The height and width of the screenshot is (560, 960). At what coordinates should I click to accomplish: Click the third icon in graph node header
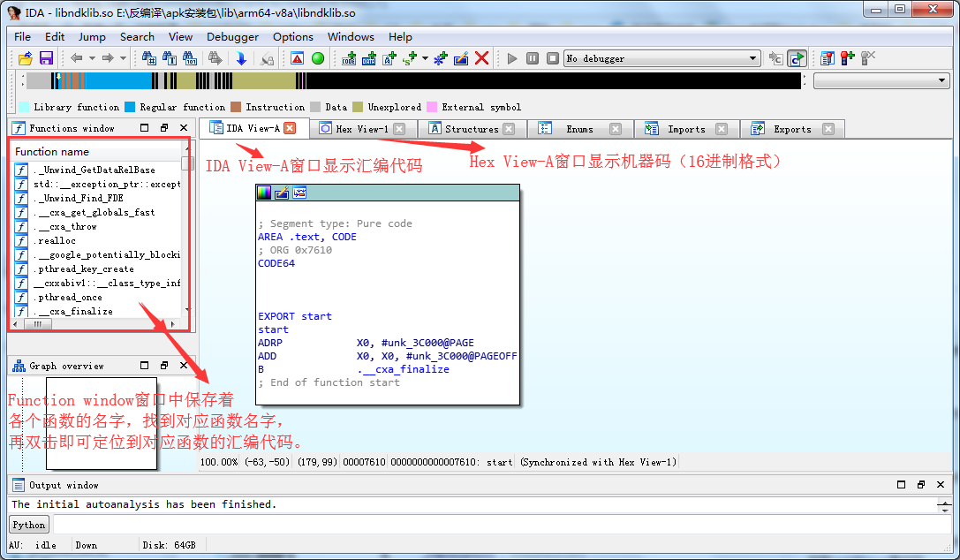(299, 193)
